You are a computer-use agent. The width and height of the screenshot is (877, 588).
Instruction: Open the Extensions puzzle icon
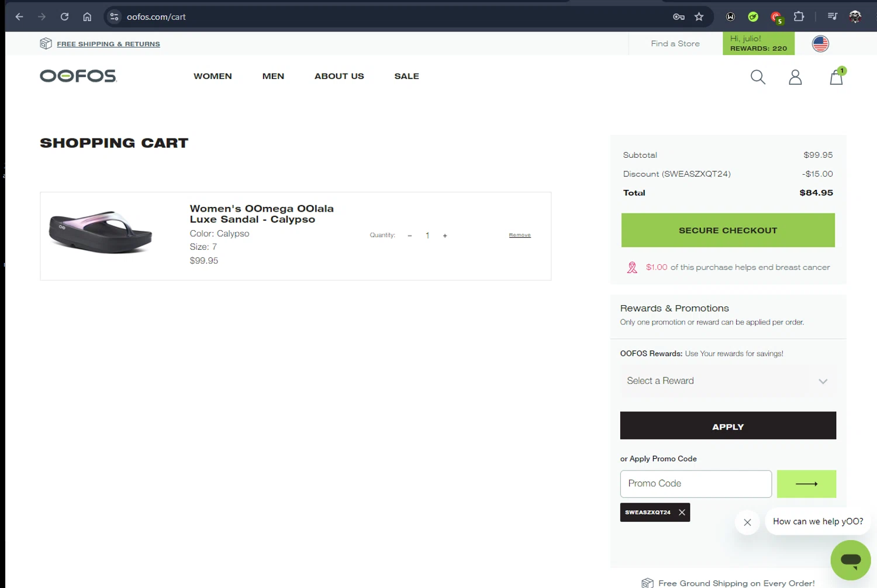(799, 17)
